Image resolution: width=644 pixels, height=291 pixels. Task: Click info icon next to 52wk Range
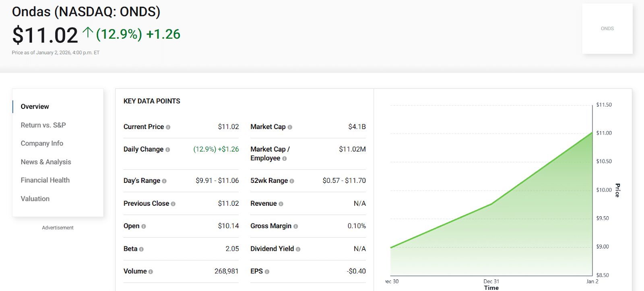coord(292,181)
